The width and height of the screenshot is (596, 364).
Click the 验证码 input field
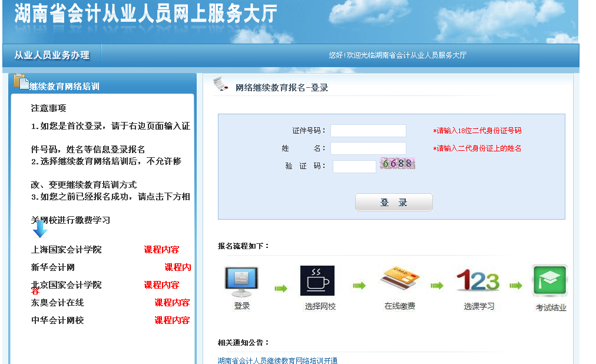[354, 167]
